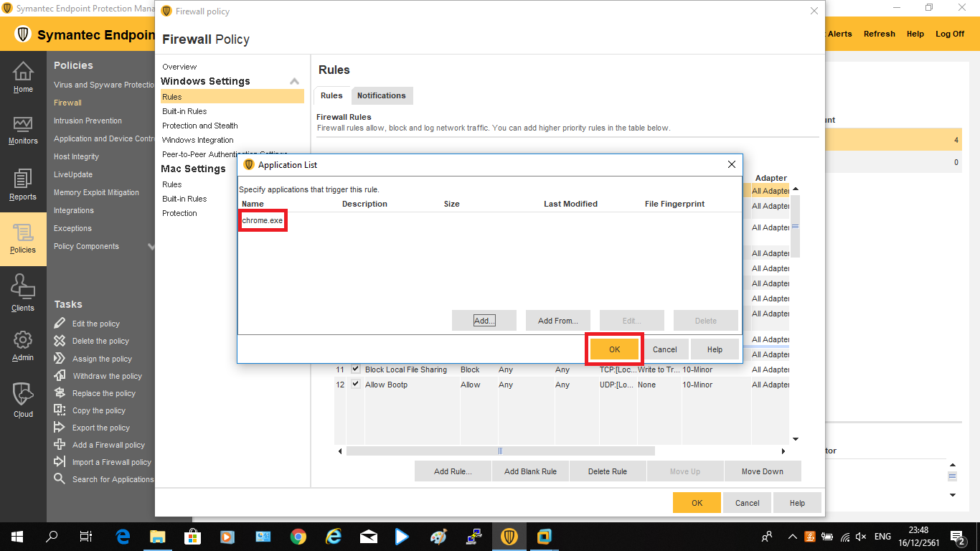This screenshot has width=980, height=551.
Task: Click the Edit the policy pencil icon
Action: (x=60, y=324)
